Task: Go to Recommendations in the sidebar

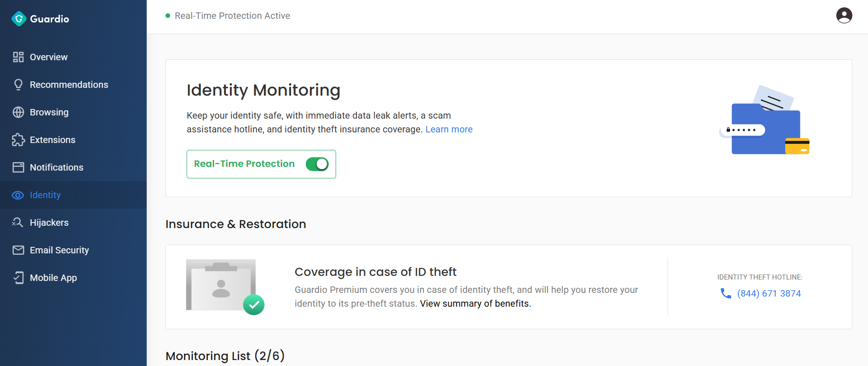Action: tap(74, 85)
